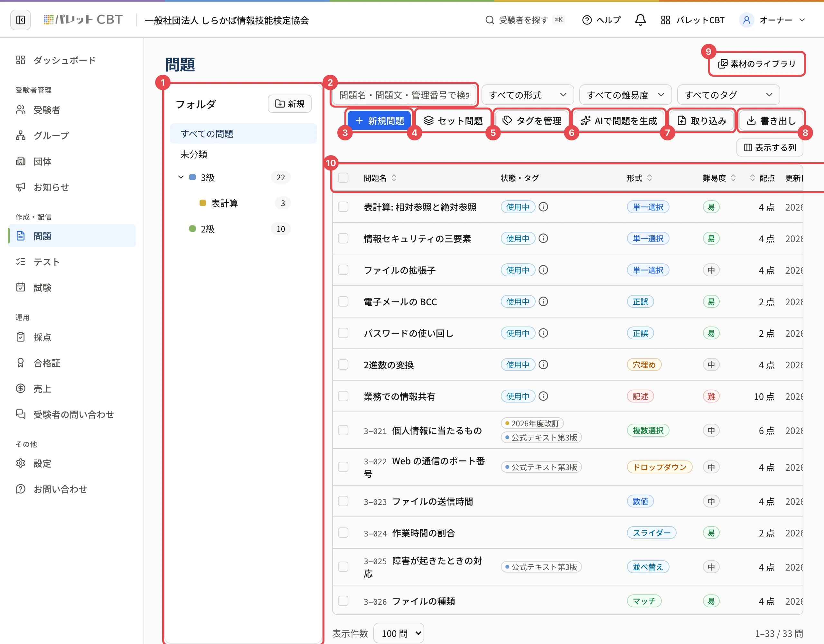
Task: Check the box for 3-026 ファイルの種類 row
Action: (x=343, y=601)
